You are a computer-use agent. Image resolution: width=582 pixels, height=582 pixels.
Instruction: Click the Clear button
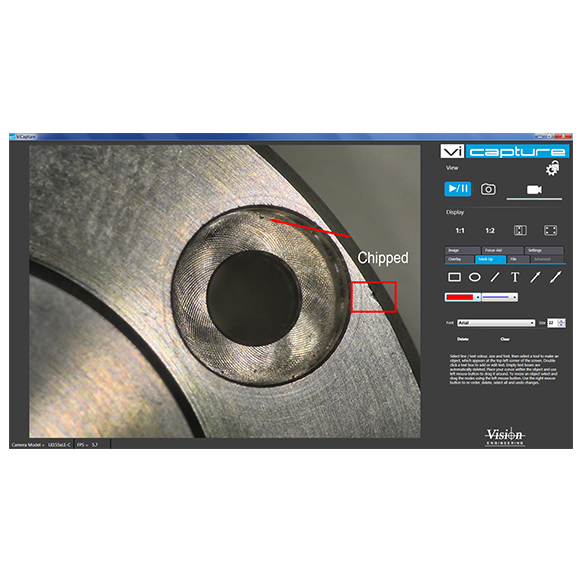point(505,339)
